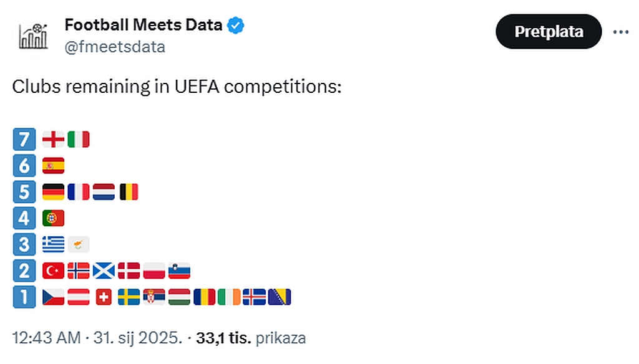The width and height of the screenshot is (639, 364).
Task: Click the number 7 keycap emoji
Action: coord(24,139)
